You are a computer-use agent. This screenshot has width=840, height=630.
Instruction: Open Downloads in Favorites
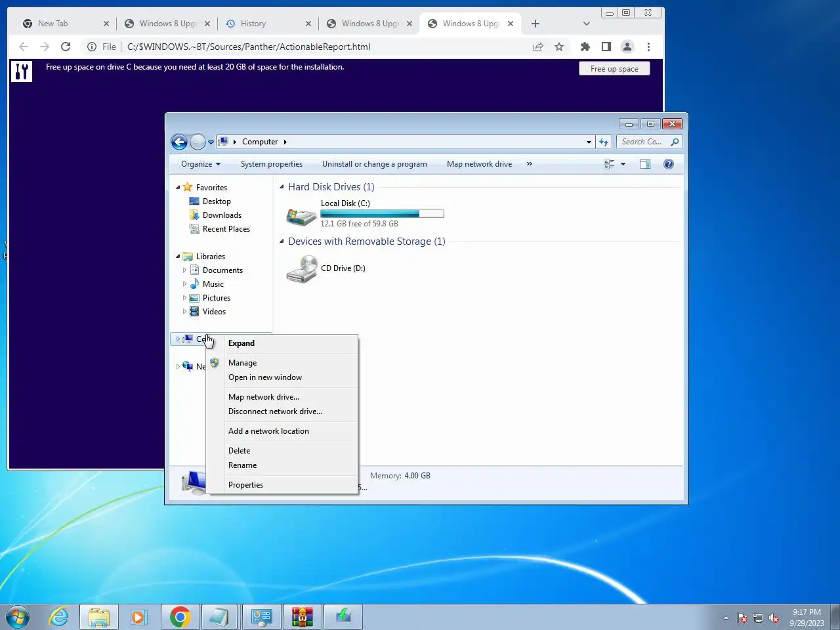coord(222,215)
